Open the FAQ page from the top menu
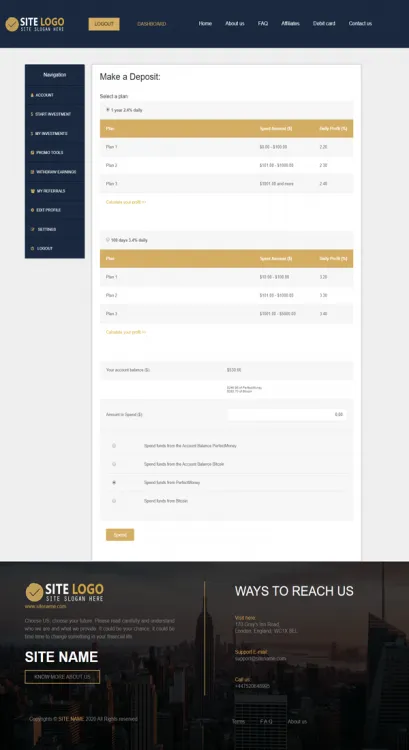Image resolution: width=409 pixels, height=750 pixels. (263, 23)
